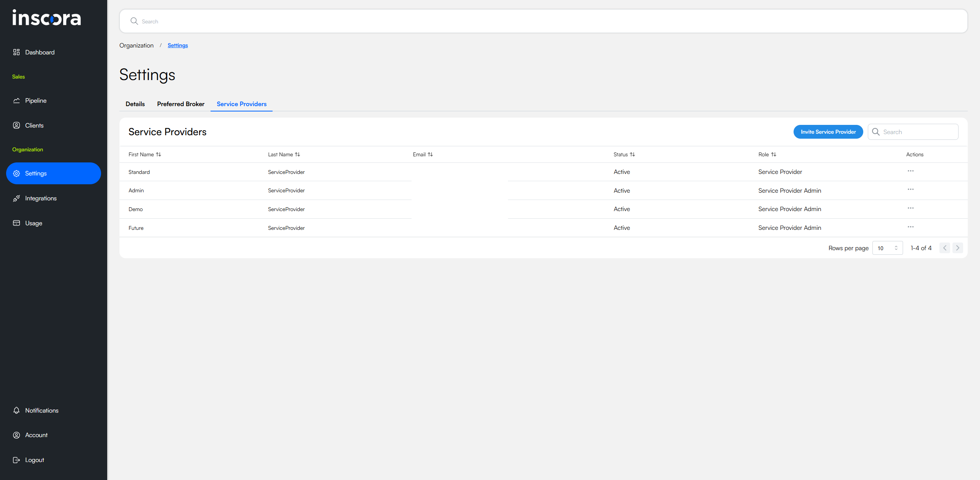Viewport: 980px width, 480px height.
Task: Click the Invite Service Provider button
Action: [x=828, y=132]
